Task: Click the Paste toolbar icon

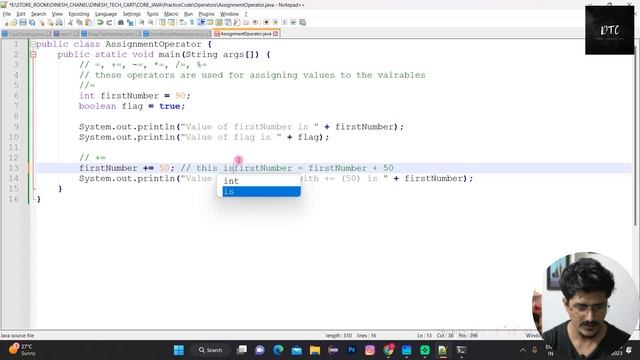Action: pos(88,22)
